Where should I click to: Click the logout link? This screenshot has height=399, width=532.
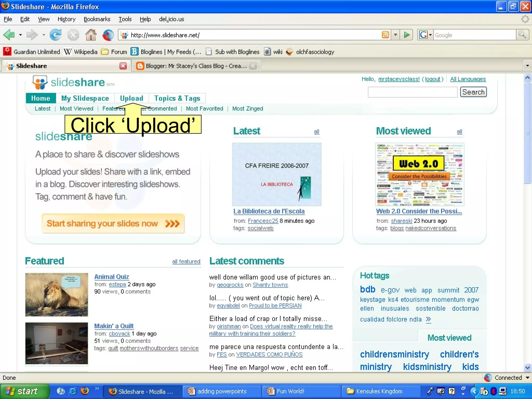(x=433, y=79)
